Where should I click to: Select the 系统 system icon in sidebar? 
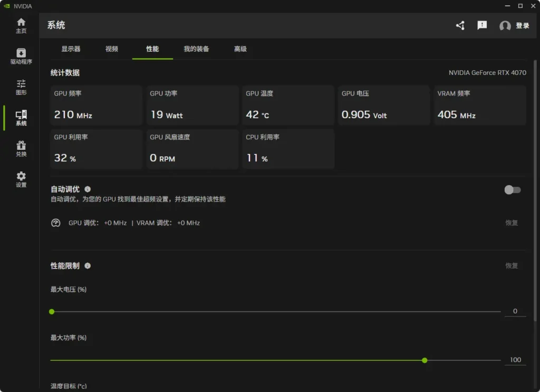(x=21, y=118)
